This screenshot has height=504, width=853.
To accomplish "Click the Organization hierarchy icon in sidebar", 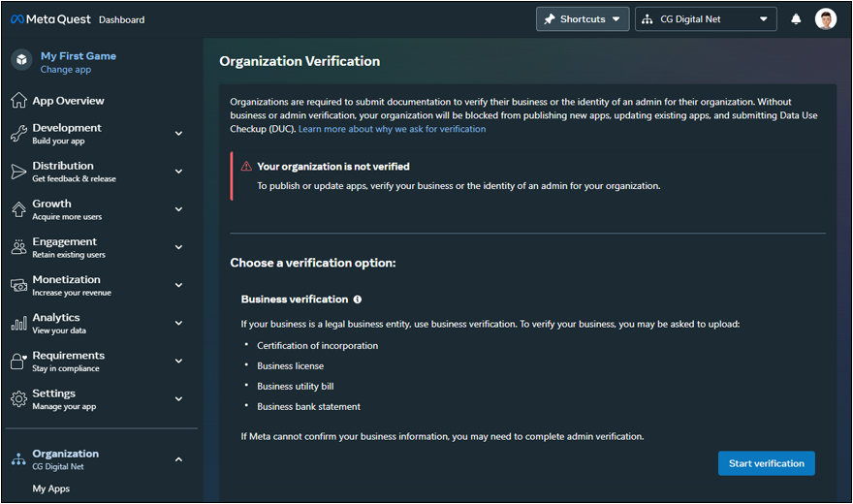I will coord(18,460).
